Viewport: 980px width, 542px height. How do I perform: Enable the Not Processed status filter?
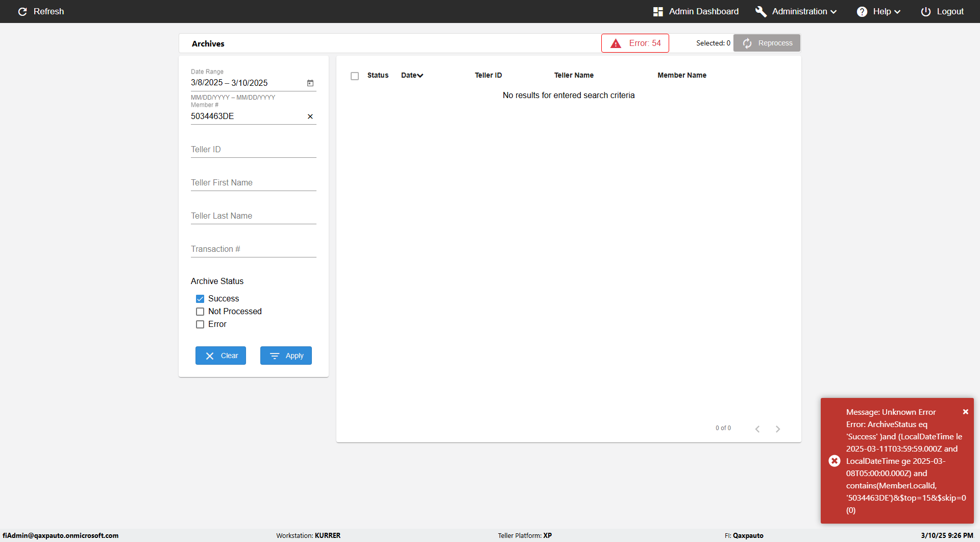coord(200,312)
